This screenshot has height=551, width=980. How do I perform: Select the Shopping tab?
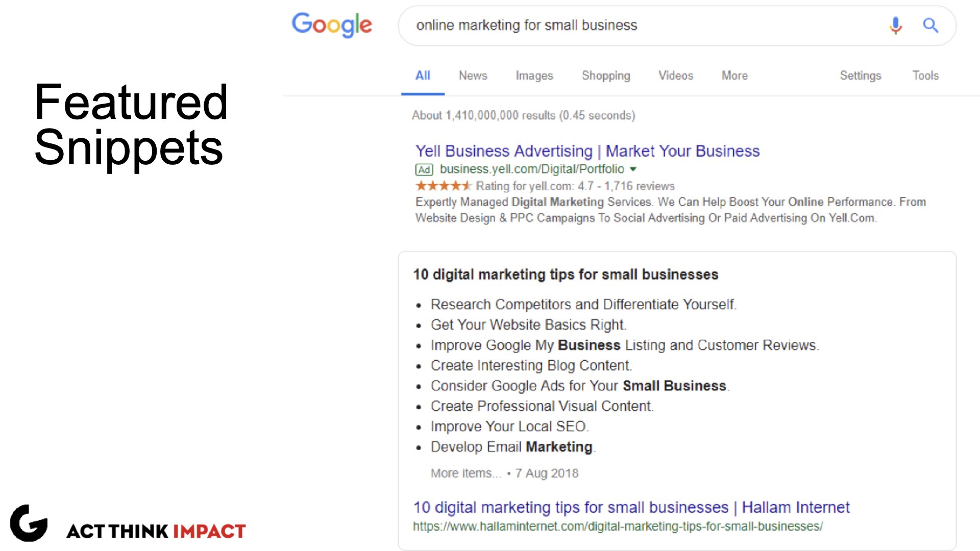606,76
